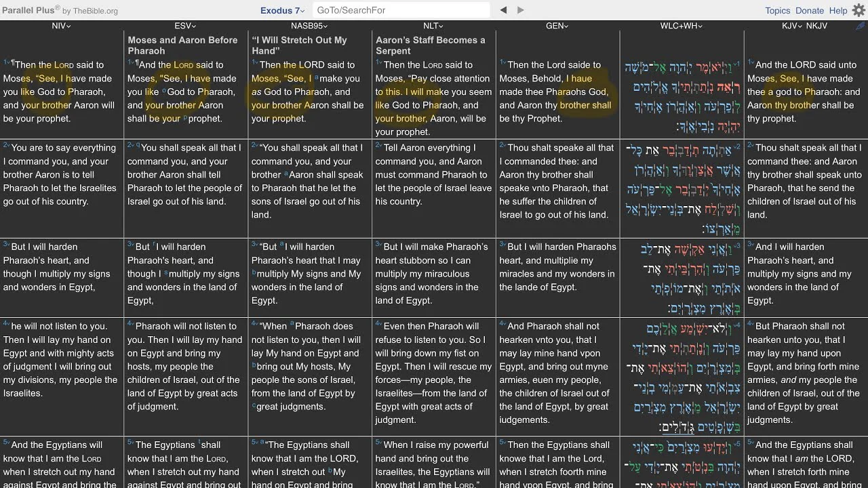The image size is (868, 488).
Task: Click the "I Will Stretch Out My Hand" heading
Action: point(299,45)
